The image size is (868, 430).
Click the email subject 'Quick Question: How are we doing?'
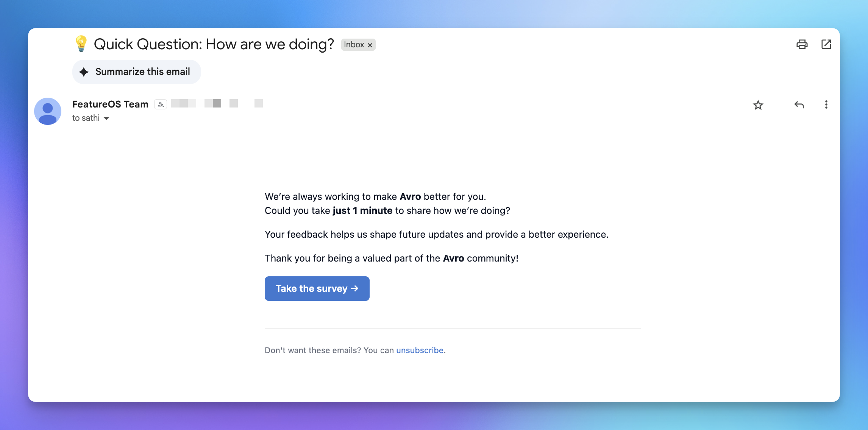click(x=214, y=44)
